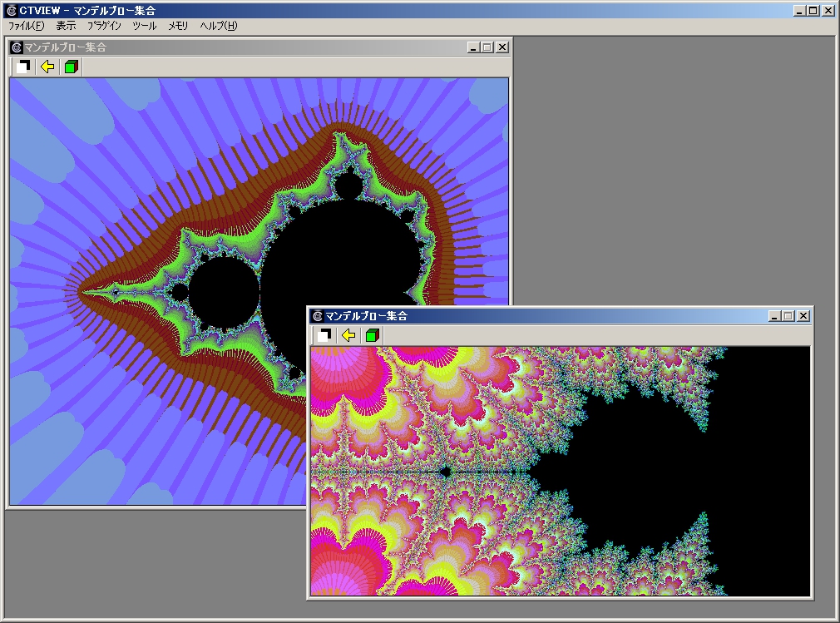Click the CTVIEW application icon in main title bar

coord(11,11)
